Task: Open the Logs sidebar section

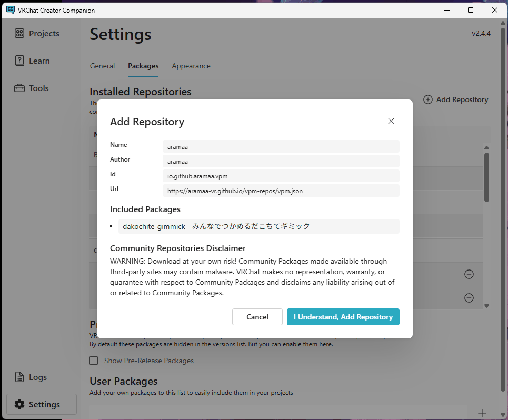Action: point(31,377)
